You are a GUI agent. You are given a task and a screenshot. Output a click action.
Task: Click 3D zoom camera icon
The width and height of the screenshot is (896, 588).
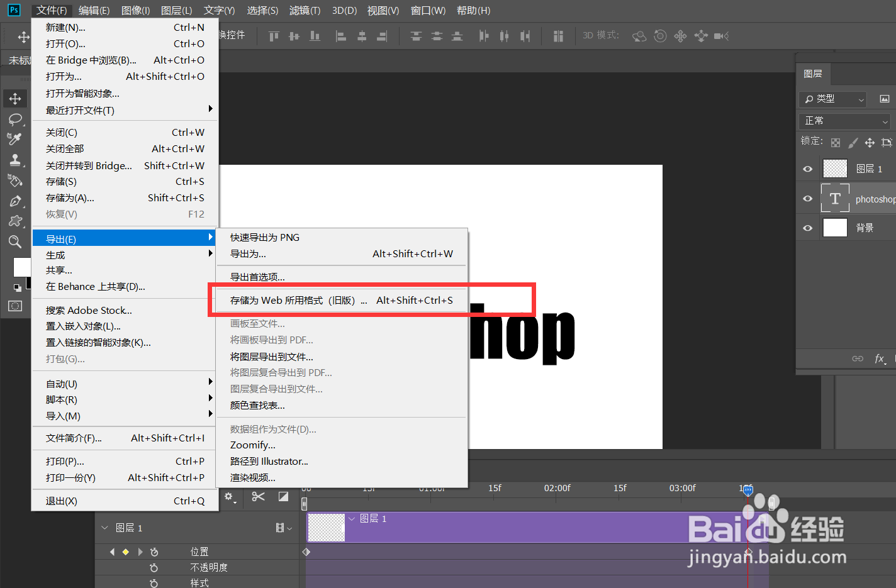721,36
